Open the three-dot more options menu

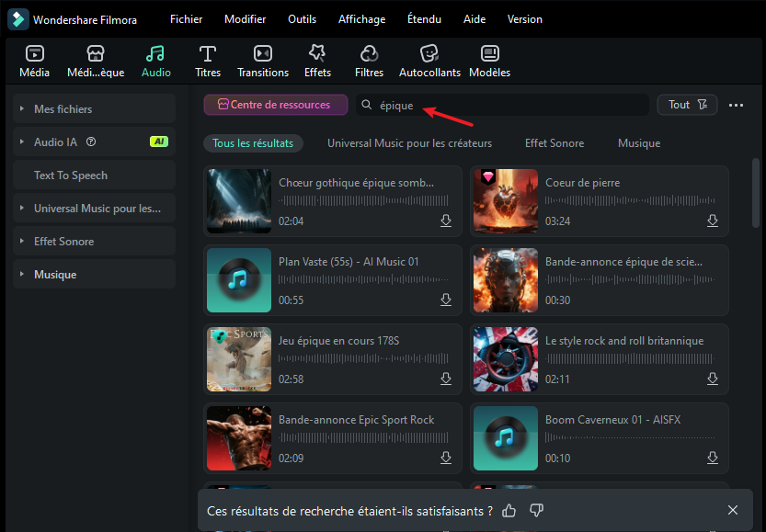[x=736, y=105]
